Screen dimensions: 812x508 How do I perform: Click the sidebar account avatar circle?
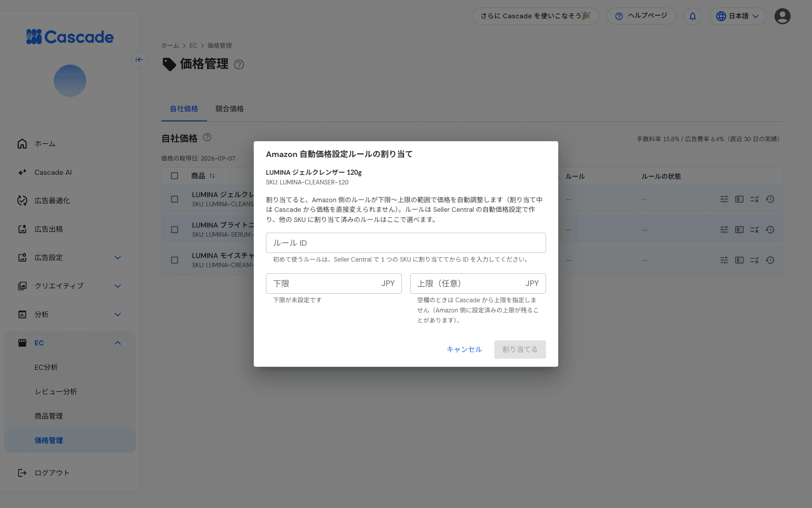(70, 81)
